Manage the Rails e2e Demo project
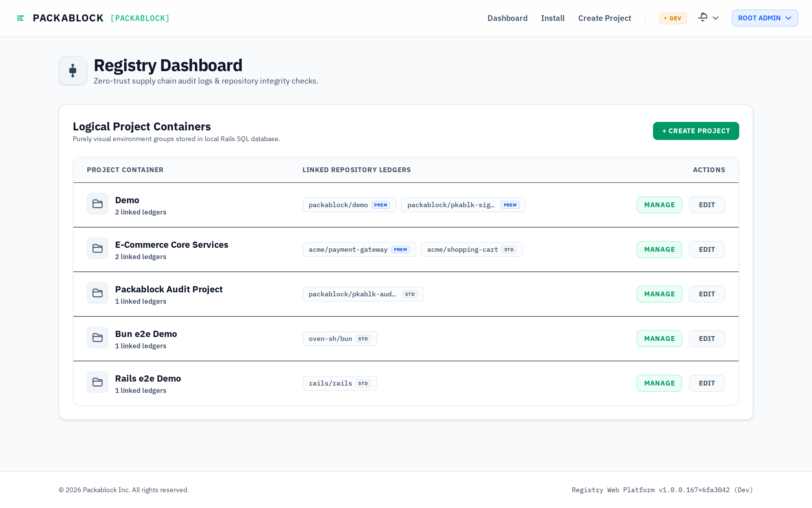The image size is (812, 508). point(659,383)
